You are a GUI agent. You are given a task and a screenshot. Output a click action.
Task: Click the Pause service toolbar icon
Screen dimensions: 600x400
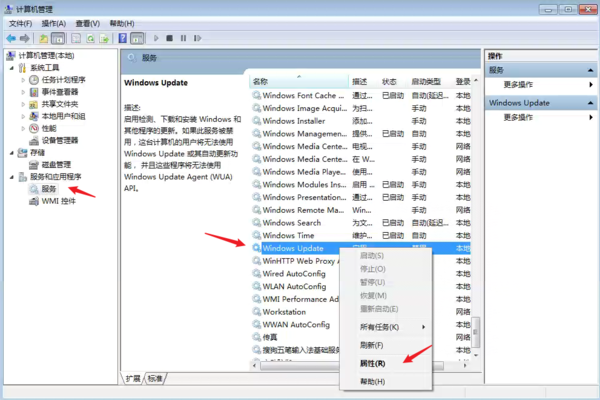point(183,38)
